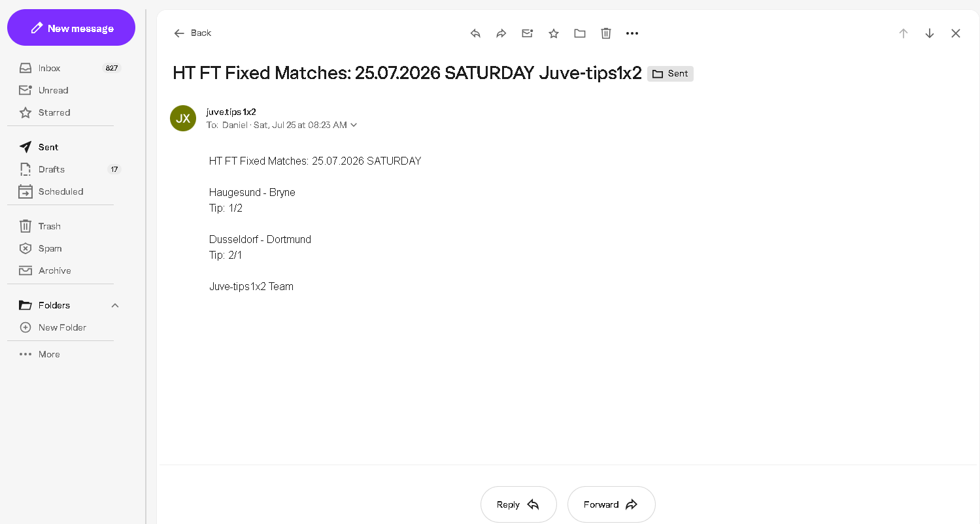Go to next message with down arrow

(x=930, y=33)
